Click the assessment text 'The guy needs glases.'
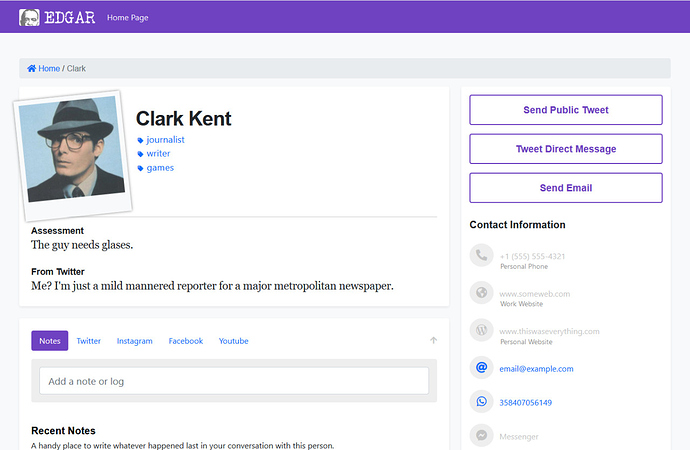Screen dimensions: 690x450 coord(82,245)
